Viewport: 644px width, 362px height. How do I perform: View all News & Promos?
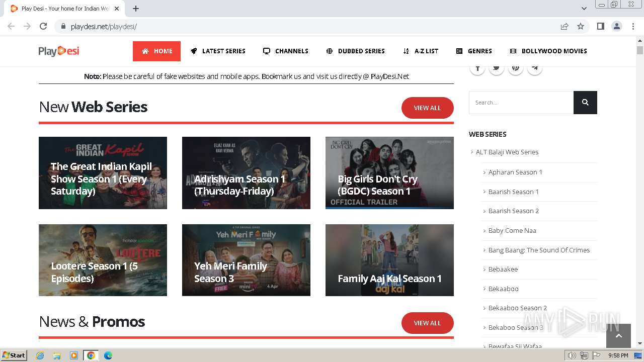(x=427, y=323)
